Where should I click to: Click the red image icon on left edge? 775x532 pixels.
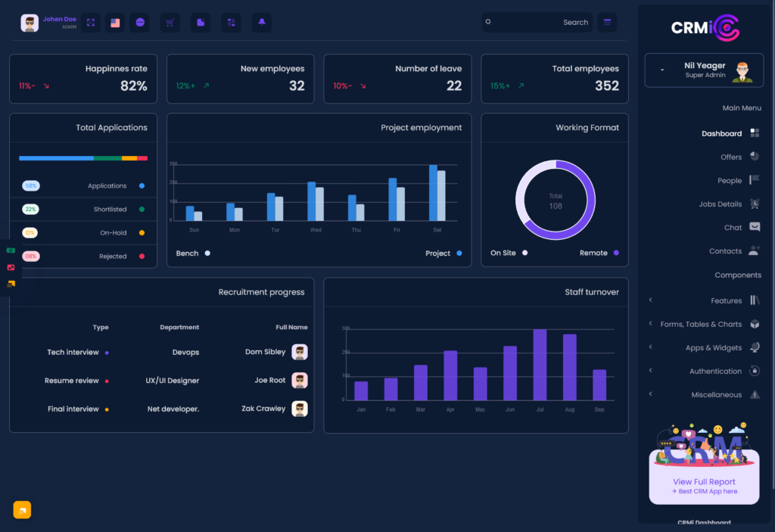click(x=11, y=267)
